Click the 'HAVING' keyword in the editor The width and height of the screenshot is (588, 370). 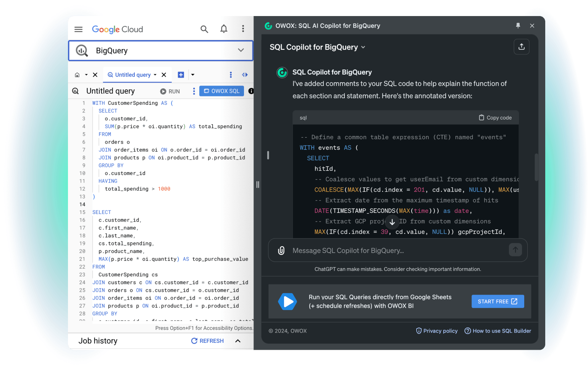(108, 181)
